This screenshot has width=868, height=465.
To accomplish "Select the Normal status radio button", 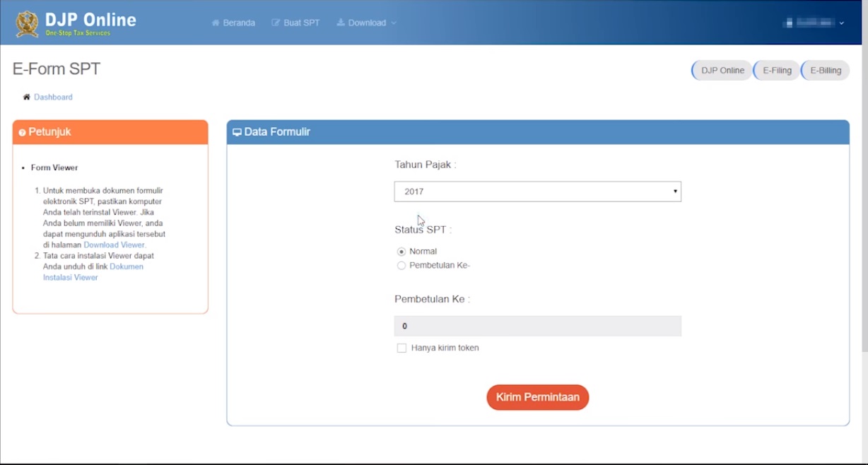I will coord(400,251).
